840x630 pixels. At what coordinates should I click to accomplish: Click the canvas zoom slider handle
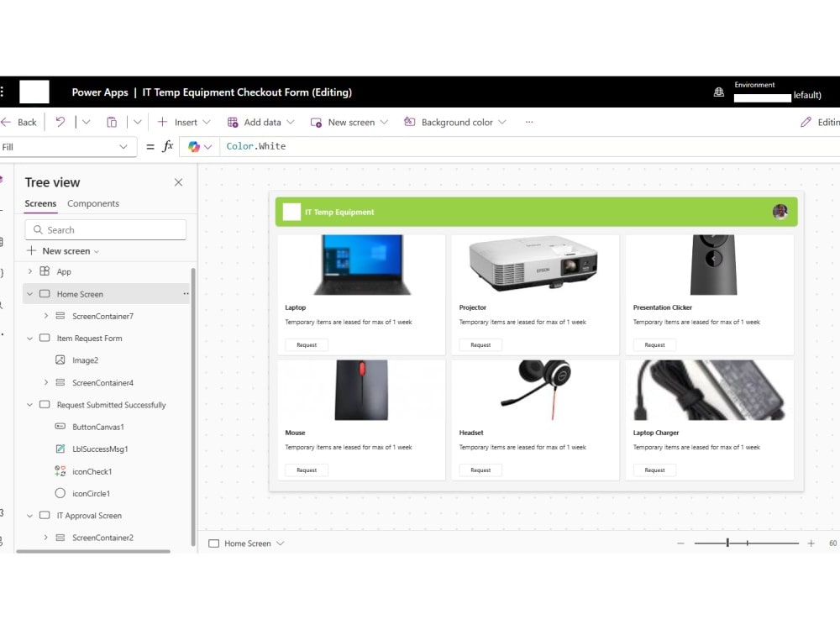pos(727,543)
